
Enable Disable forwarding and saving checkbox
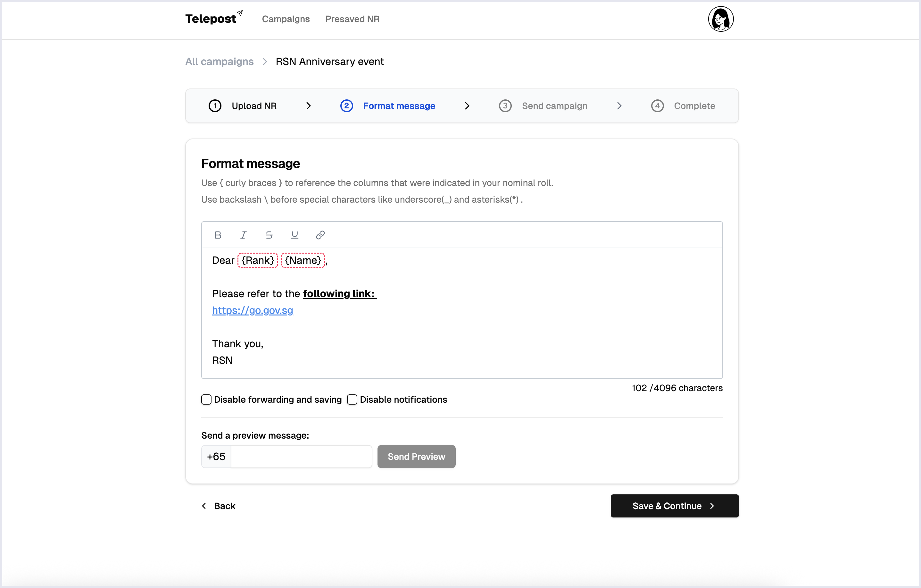(x=206, y=399)
